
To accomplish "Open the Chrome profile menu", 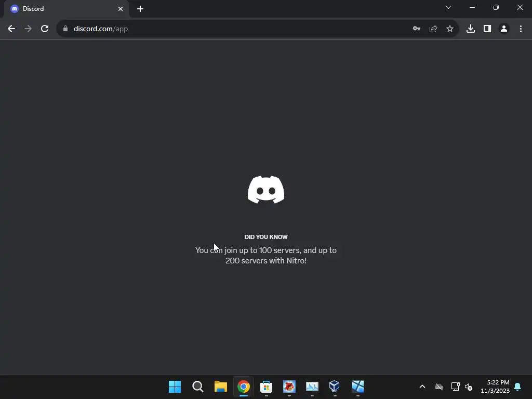I will 504,29.
